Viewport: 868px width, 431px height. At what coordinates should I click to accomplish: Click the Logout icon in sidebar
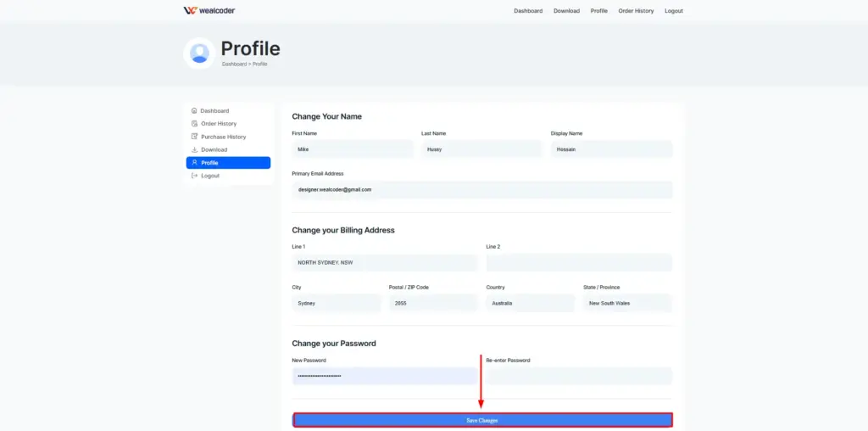click(194, 176)
